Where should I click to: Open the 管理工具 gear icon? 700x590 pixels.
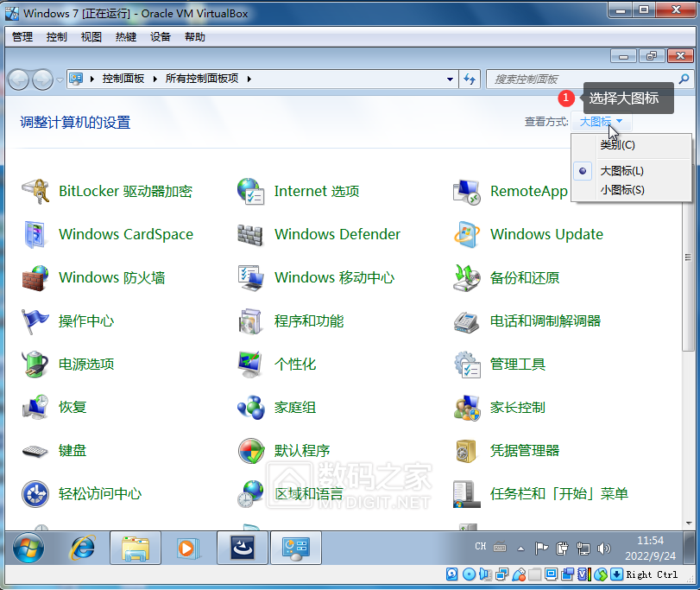click(467, 365)
